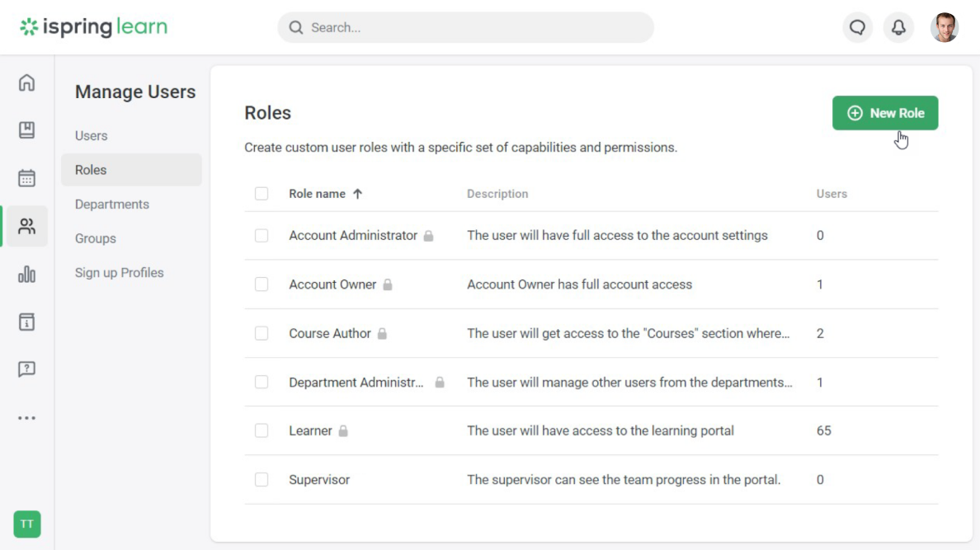980x550 pixels.
Task: Check the Supervisor role checkbox
Action: [x=261, y=479]
